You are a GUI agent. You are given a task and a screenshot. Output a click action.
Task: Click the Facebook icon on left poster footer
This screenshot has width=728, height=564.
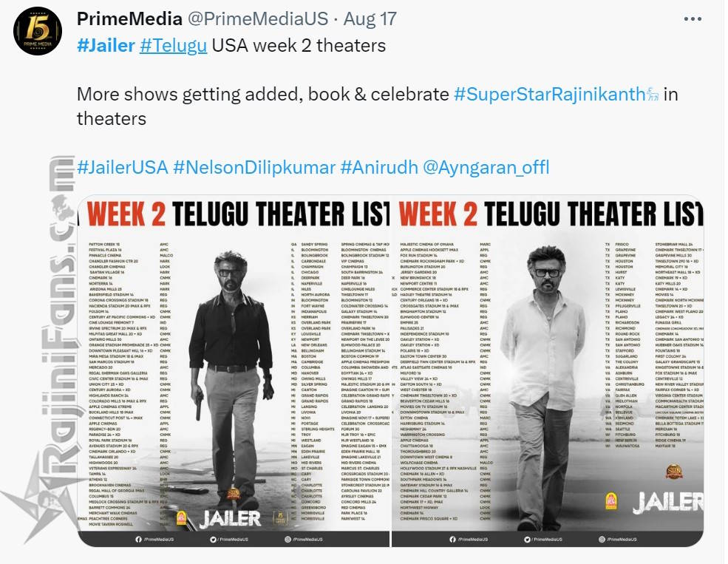(138, 540)
